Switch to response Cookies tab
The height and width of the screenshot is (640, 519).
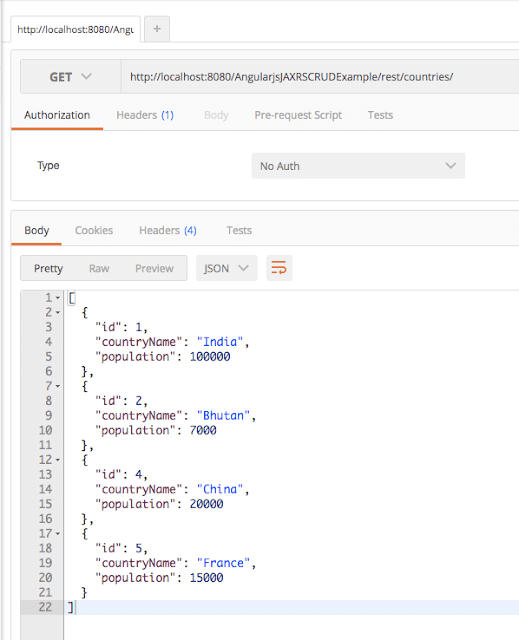click(x=94, y=230)
